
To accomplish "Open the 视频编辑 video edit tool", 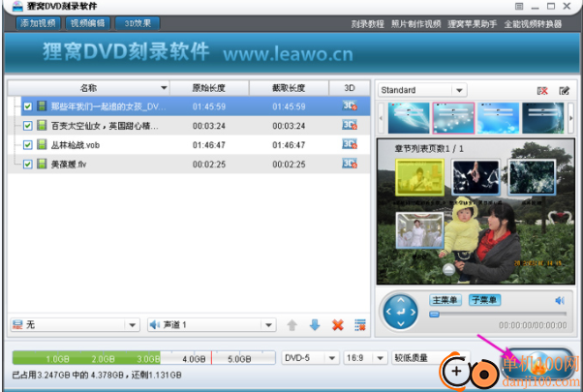I will click(87, 23).
